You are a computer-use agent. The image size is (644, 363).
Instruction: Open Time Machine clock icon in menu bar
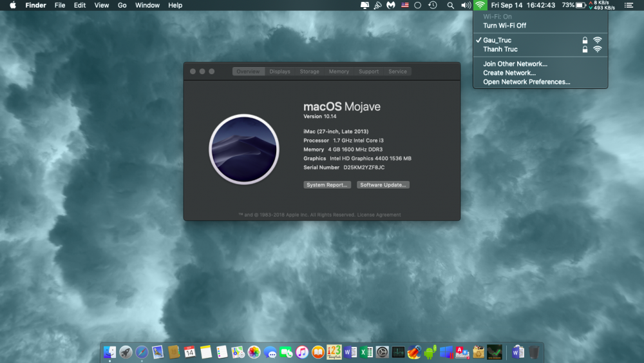433,5
